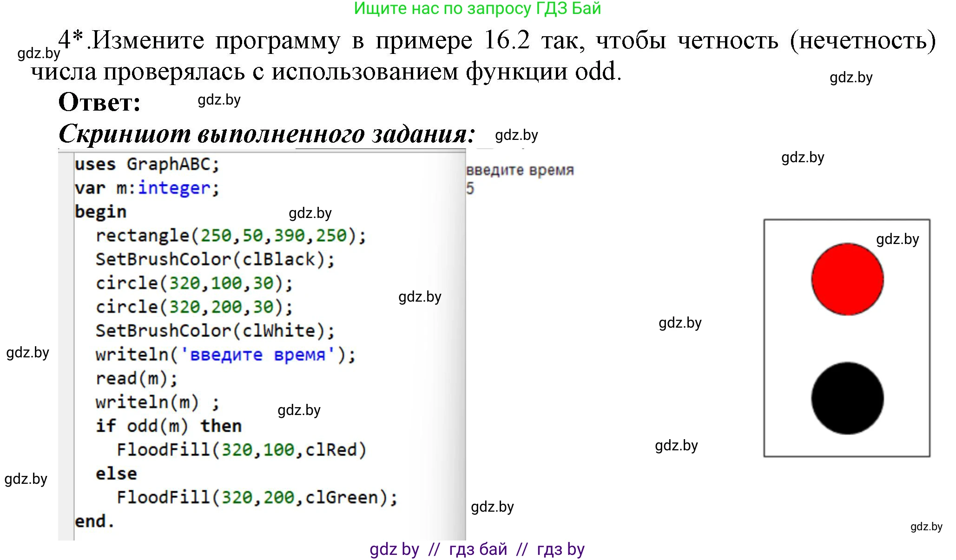Click the 'begin' keyword in the code
956x560 pixels.
100,211
